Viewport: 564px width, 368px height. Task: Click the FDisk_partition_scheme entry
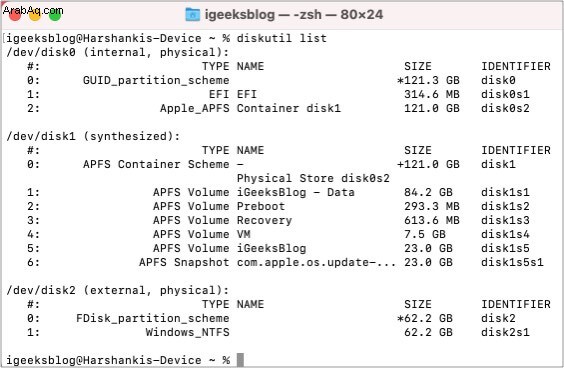pos(153,318)
